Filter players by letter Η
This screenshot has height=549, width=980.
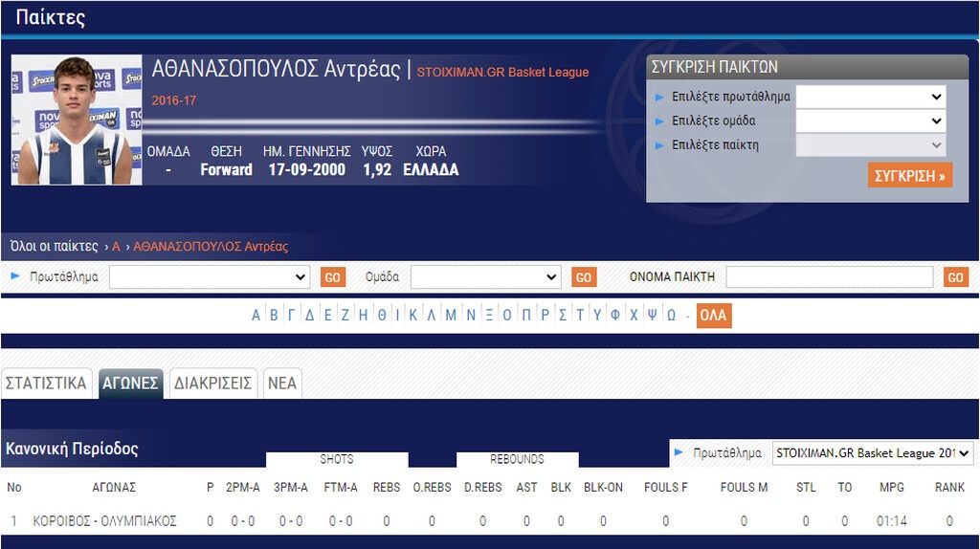(363, 316)
